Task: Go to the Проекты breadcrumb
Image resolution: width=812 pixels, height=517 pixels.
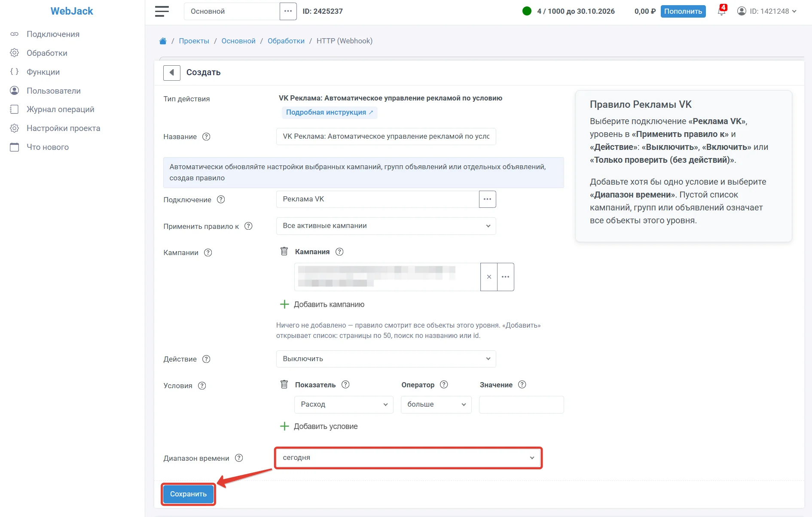Action: pos(194,41)
